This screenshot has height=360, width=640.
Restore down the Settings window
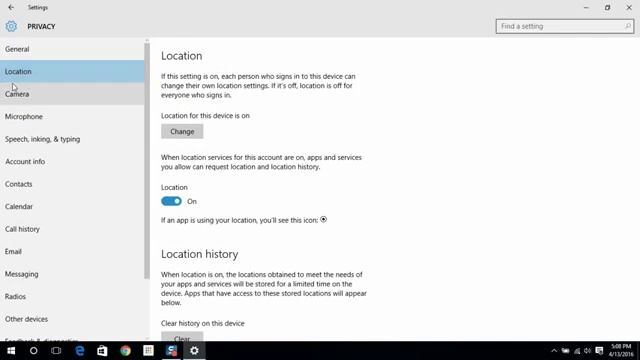607,7
